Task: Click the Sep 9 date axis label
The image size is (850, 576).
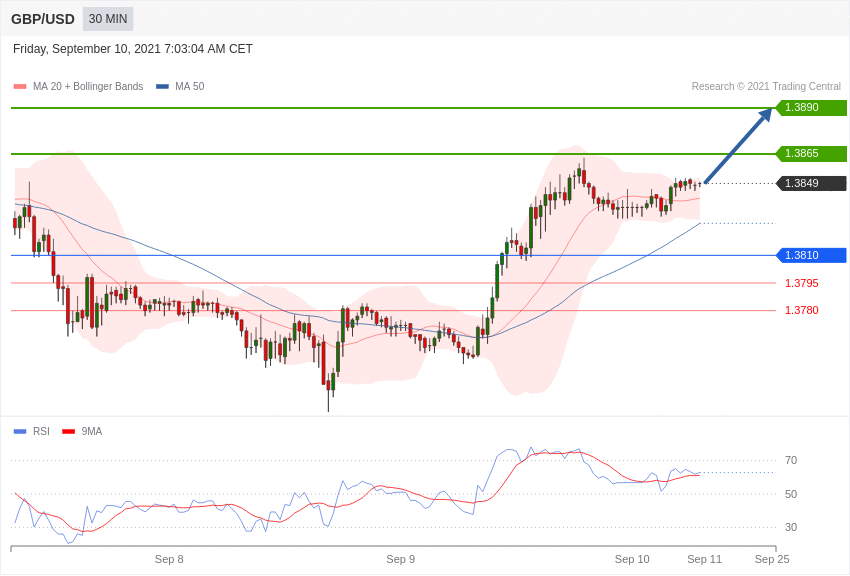Action: point(401,559)
